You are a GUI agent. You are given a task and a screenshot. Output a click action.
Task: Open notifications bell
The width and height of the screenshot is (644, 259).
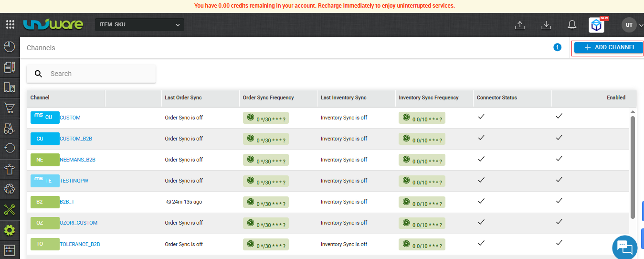[x=572, y=25]
